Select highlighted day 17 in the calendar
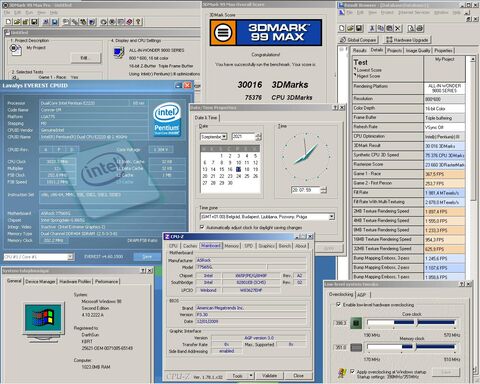Image resolution: width=480 pixels, height=384 pixels. tap(238, 169)
